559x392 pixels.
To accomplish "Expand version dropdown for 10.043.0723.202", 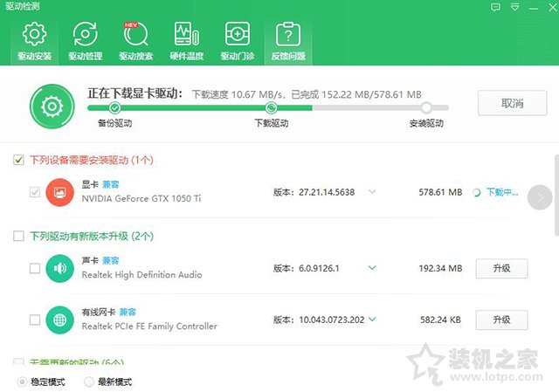I will 372,319.
